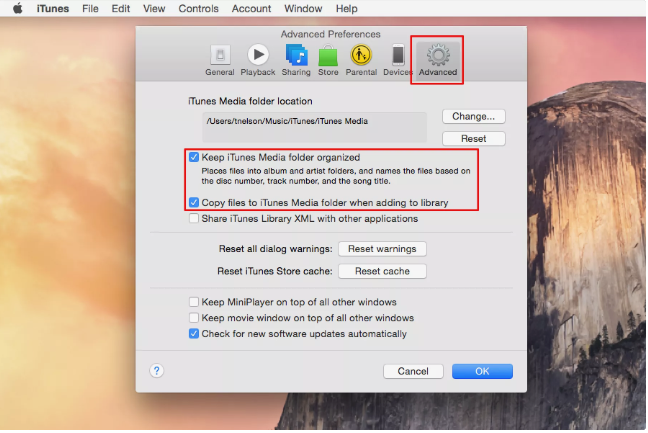This screenshot has width=648, height=433.
Task: Open the Apple menu
Action: tap(17, 8)
